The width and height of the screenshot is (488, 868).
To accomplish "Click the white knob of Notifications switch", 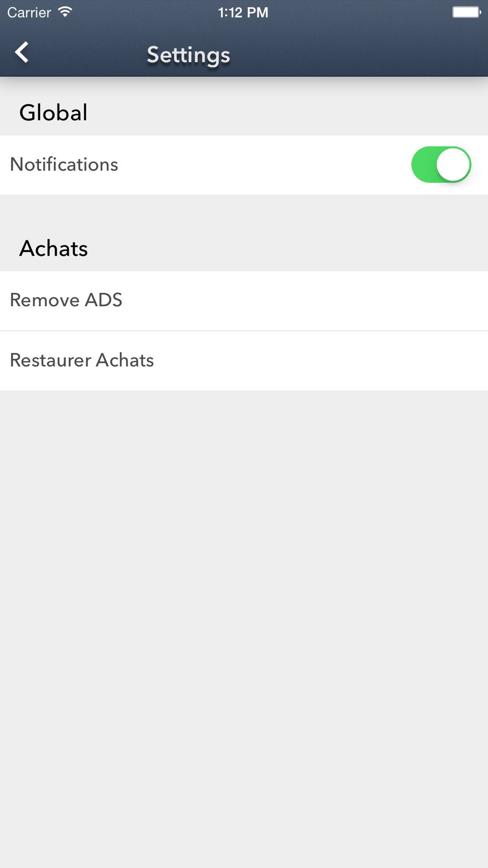I will click(453, 165).
